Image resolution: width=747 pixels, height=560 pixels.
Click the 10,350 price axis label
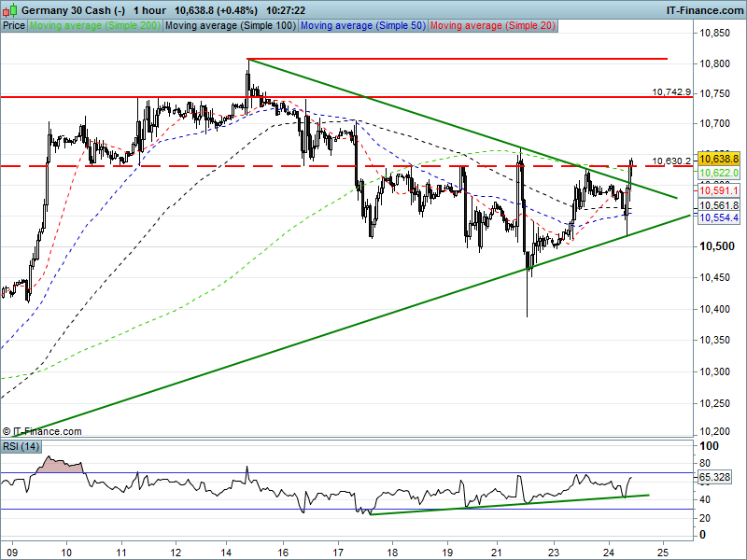pyautogui.click(x=714, y=340)
